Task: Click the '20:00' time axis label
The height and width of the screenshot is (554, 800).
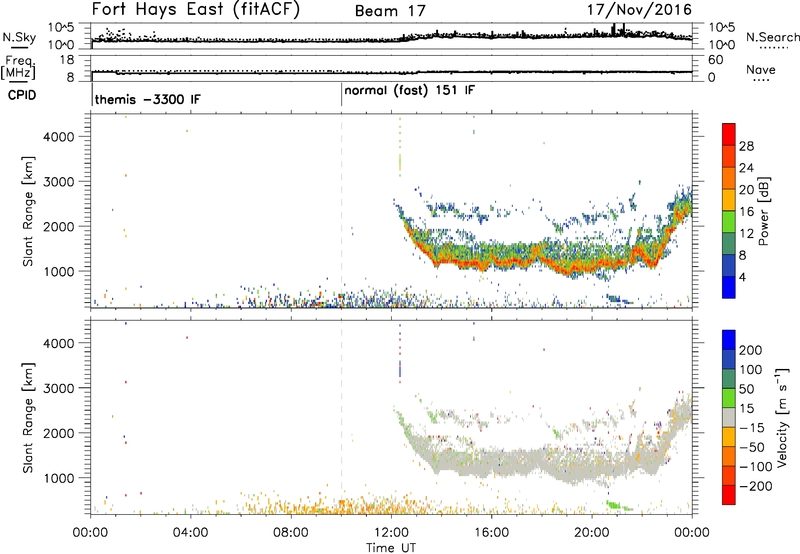Action: pos(592,533)
